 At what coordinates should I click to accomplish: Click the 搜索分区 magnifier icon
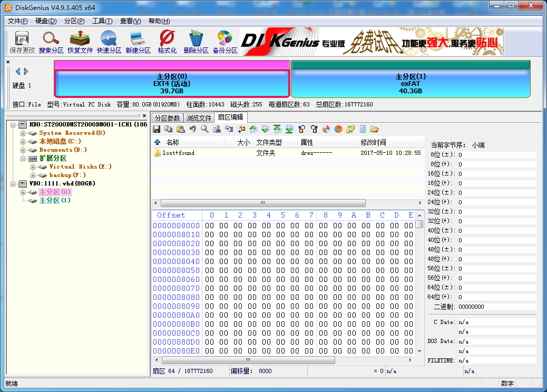(51, 42)
